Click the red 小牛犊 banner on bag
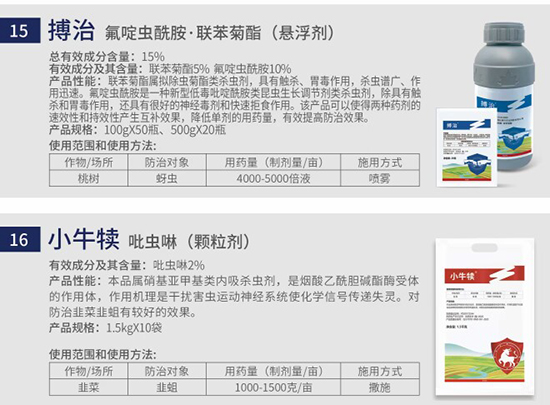Image resolution: width=550 pixels, height=405 pixels. click(x=484, y=275)
